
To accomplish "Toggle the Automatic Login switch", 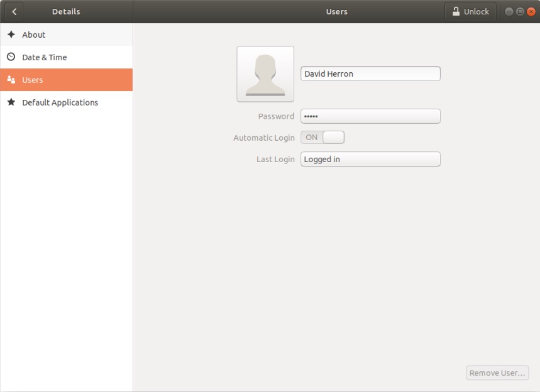I will point(322,138).
